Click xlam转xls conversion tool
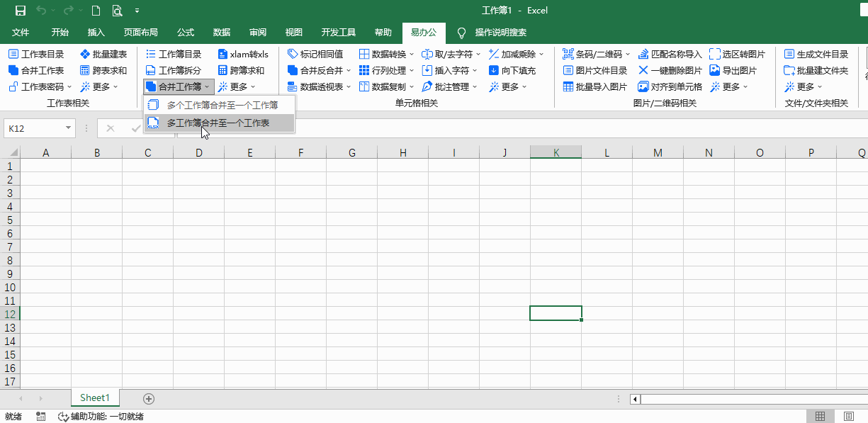Image resolution: width=868 pixels, height=423 pixels. [x=243, y=54]
